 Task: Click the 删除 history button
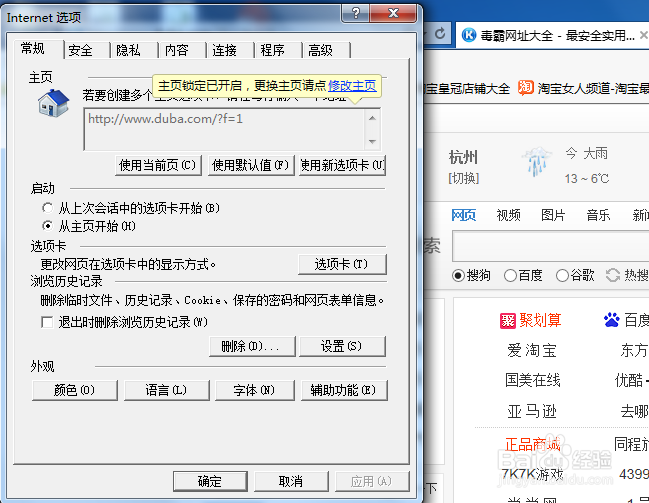(252, 346)
